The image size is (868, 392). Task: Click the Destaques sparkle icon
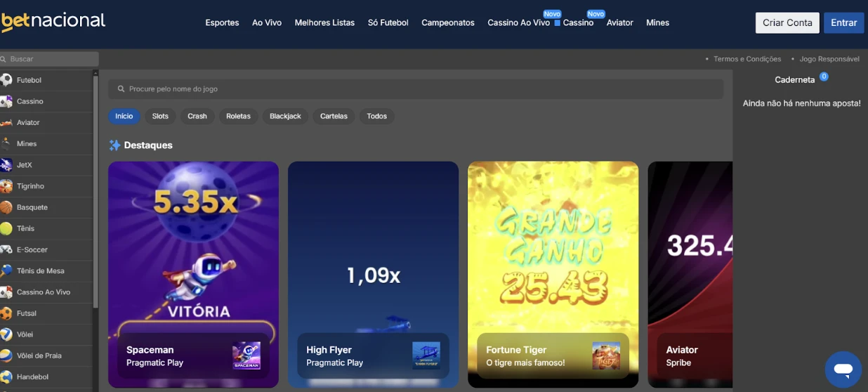pos(114,145)
